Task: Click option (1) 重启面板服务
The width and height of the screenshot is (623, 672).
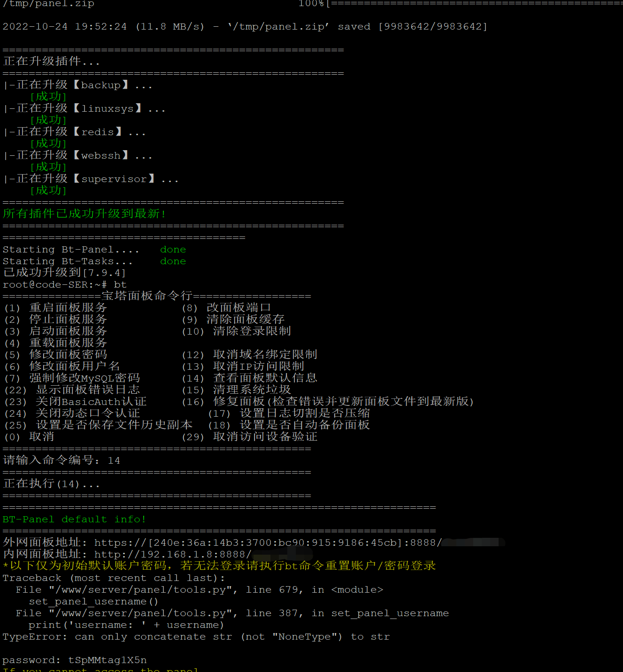Action: (x=55, y=308)
